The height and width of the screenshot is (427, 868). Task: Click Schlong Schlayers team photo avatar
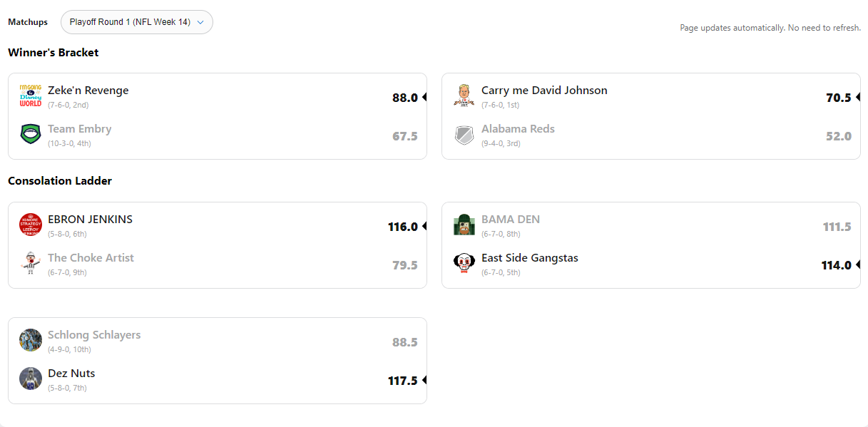click(x=31, y=340)
